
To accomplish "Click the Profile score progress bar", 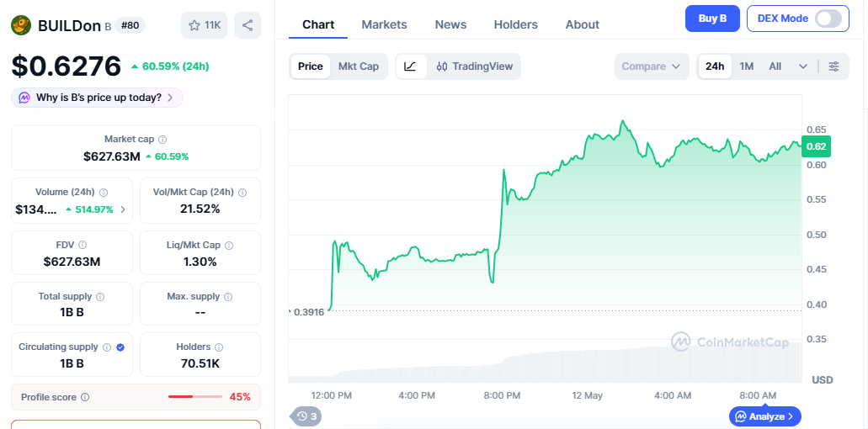I will (x=194, y=396).
